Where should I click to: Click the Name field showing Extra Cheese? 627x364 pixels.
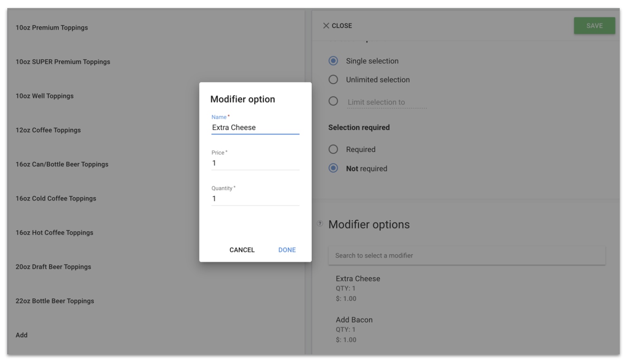[x=255, y=127]
